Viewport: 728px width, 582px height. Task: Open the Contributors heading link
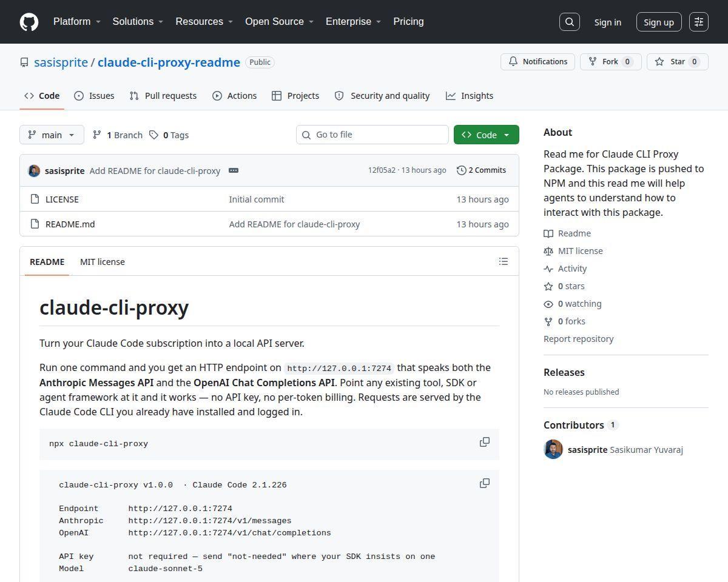(x=581, y=425)
